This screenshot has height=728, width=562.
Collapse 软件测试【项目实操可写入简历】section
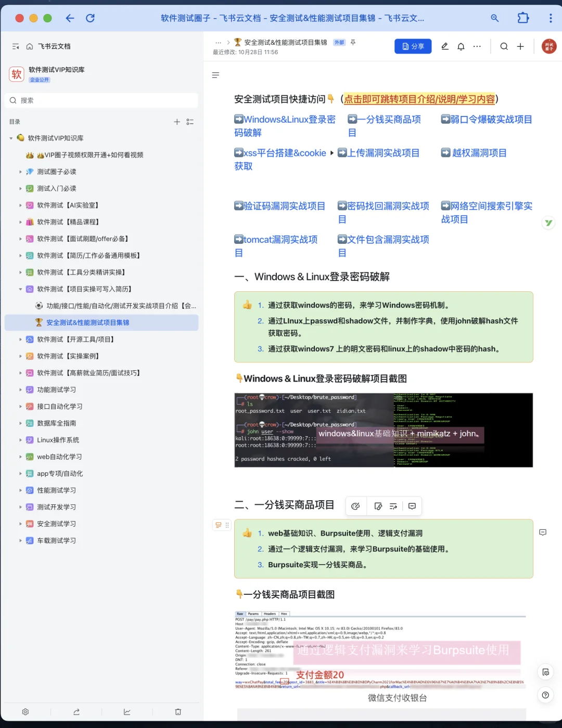20,289
